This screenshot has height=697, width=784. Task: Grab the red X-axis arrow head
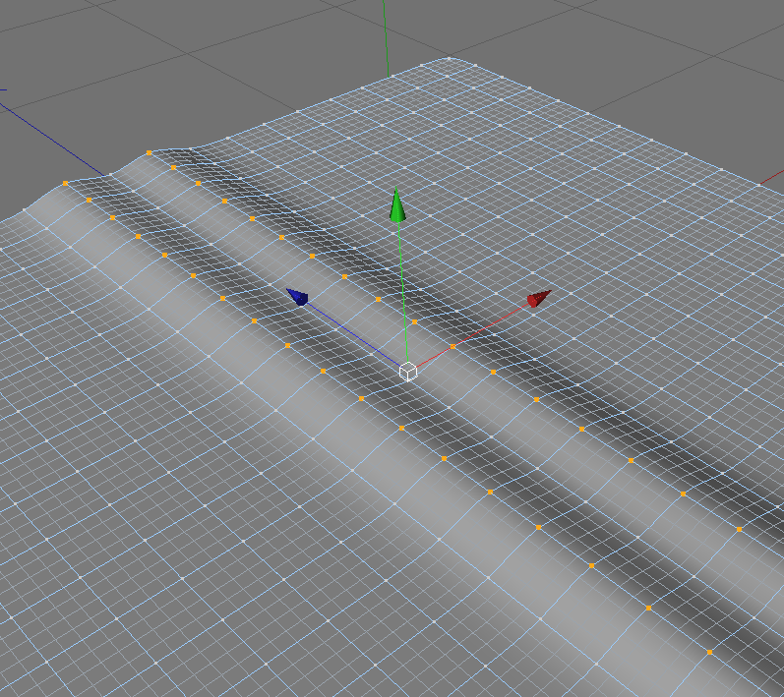pos(539,298)
